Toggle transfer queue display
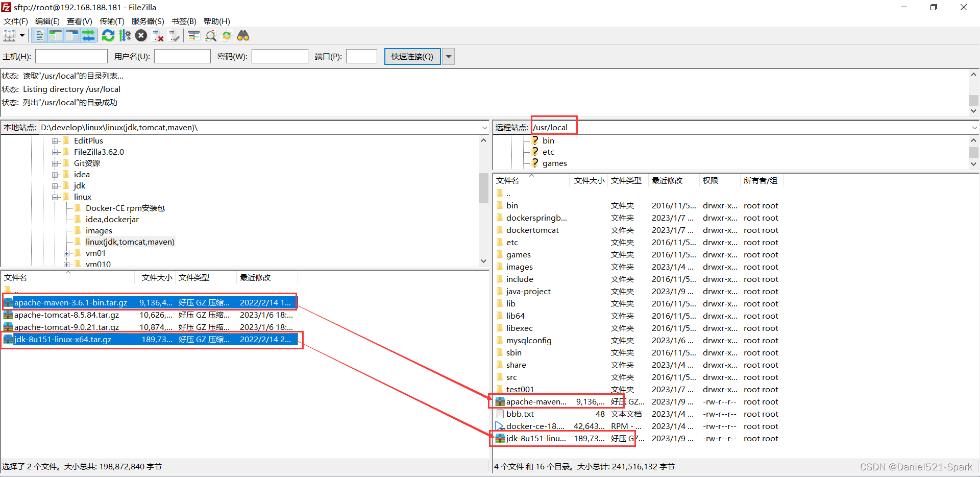The height and width of the screenshot is (477, 980). (x=88, y=36)
